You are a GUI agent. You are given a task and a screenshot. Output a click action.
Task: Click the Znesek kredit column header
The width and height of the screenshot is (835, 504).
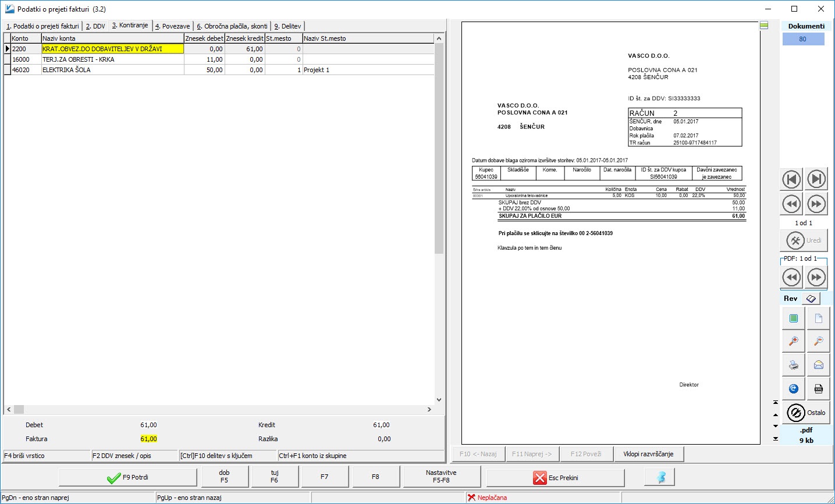[244, 38]
